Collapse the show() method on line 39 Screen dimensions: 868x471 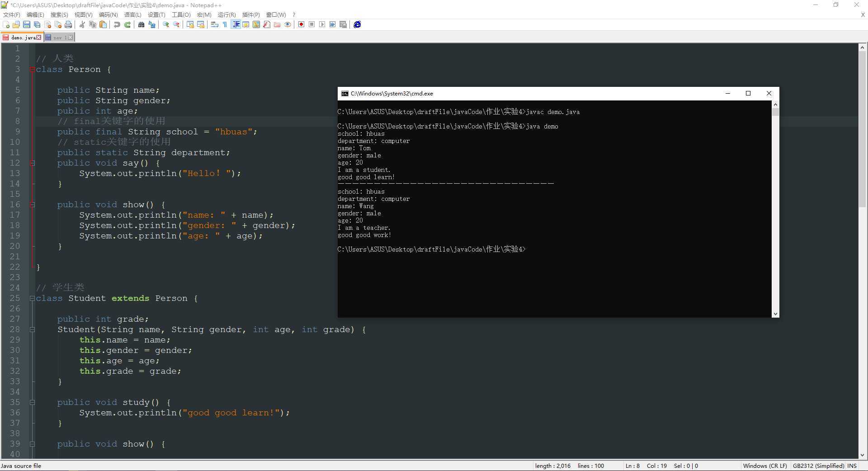pos(32,444)
